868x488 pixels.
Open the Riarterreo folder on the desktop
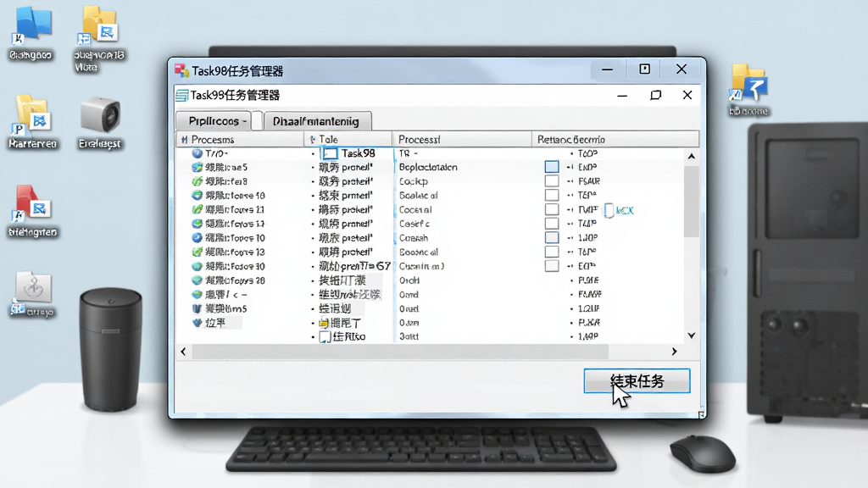pos(31,115)
